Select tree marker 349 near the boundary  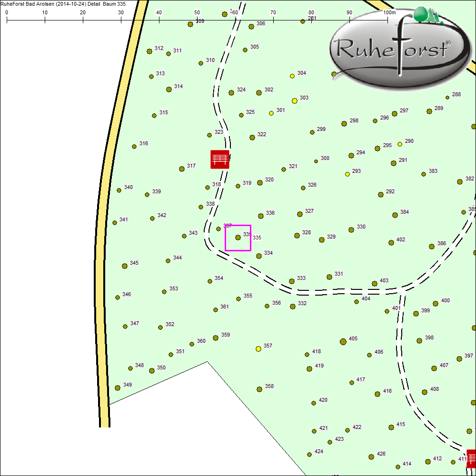pos(118,388)
